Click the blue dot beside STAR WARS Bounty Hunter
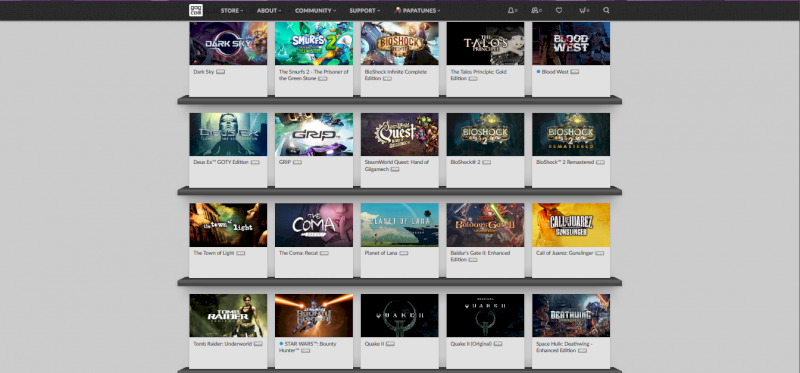 click(281, 344)
